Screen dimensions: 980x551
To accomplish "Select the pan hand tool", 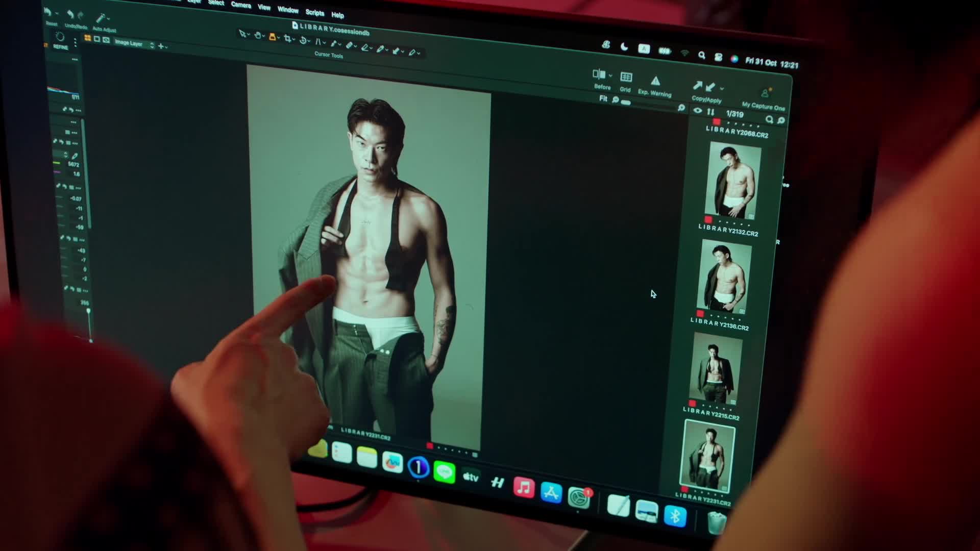I will point(257,35).
